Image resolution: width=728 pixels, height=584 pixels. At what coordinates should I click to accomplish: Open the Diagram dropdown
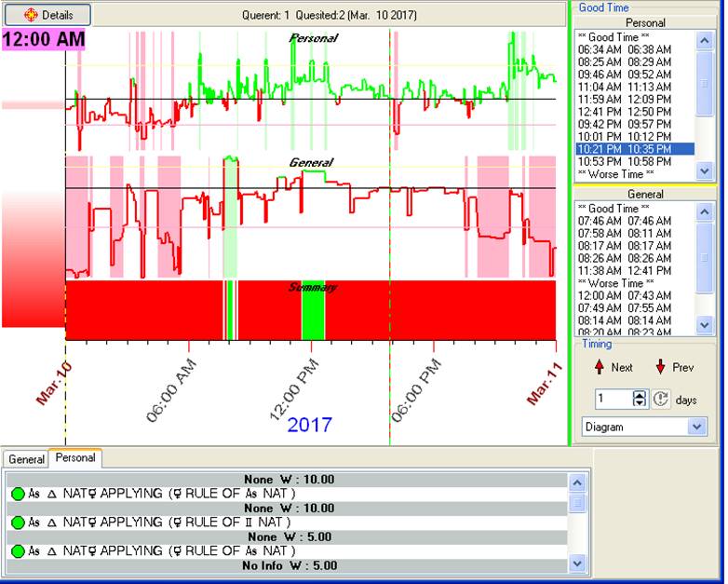(x=645, y=427)
